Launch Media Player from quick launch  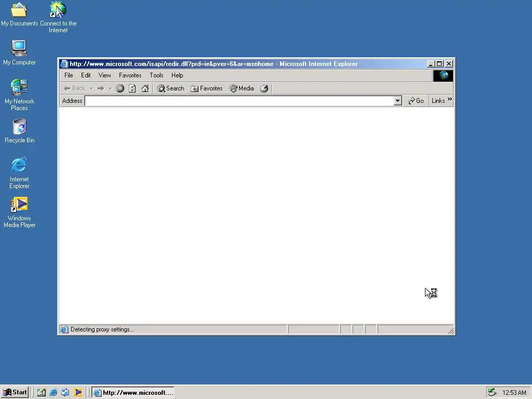(x=77, y=393)
